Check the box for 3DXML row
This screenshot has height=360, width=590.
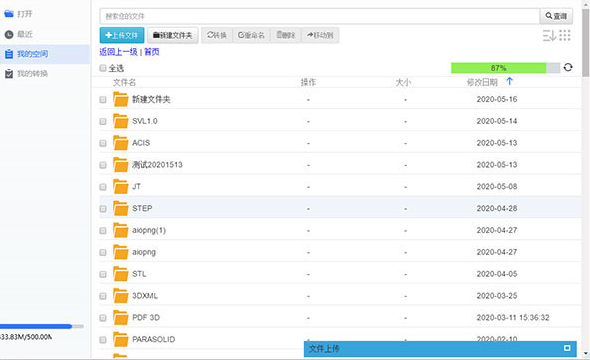pos(103,296)
